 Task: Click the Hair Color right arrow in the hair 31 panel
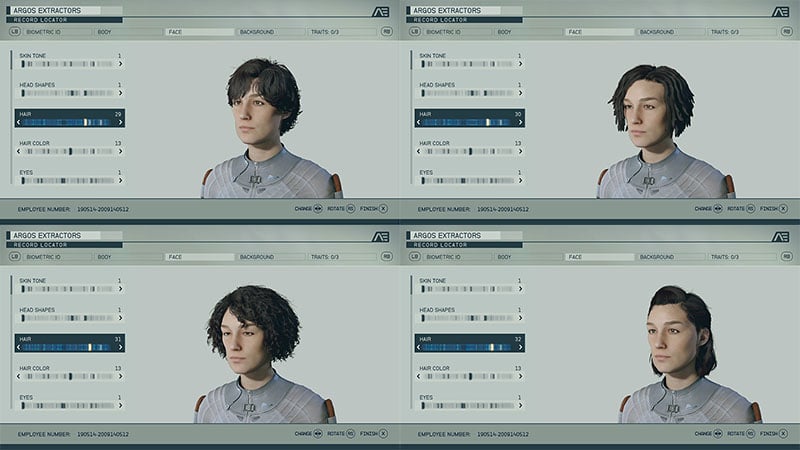[120, 377]
